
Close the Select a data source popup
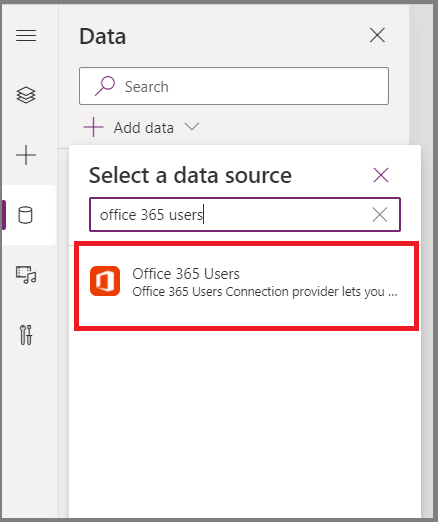tap(381, 175)
